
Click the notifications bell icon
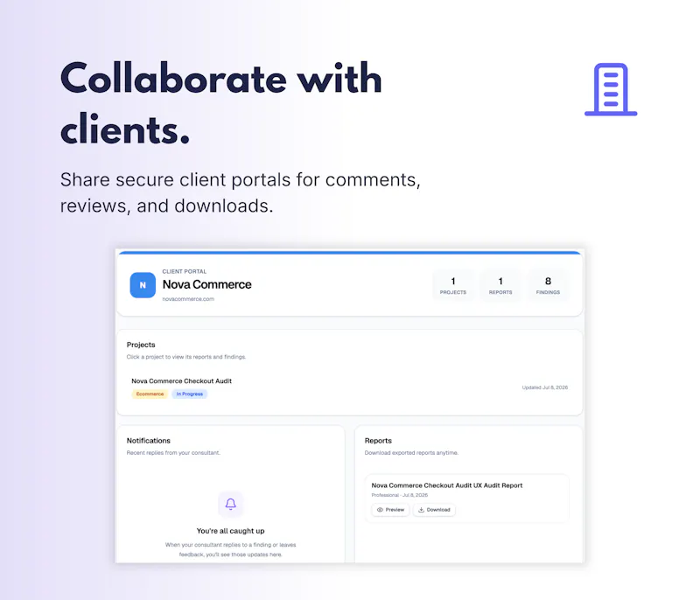tap(230, 504)
